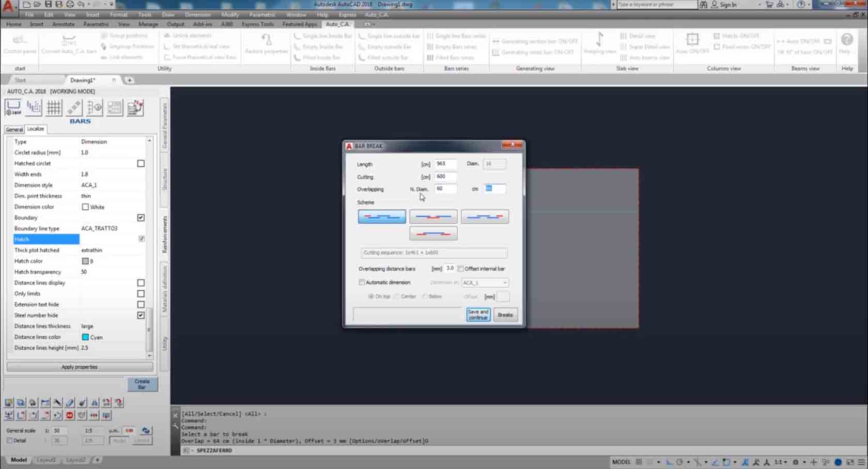Viewport: 868px width, 469px height.
Task: Select the bottom-row overlap scheme button
Action: pos(433,233)
